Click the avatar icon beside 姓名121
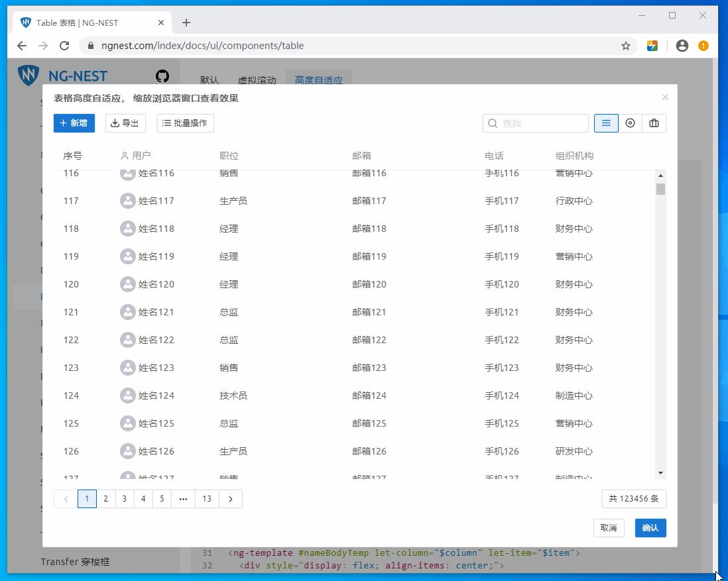Viewport: 728px width, 581px height. click(128, 311)
